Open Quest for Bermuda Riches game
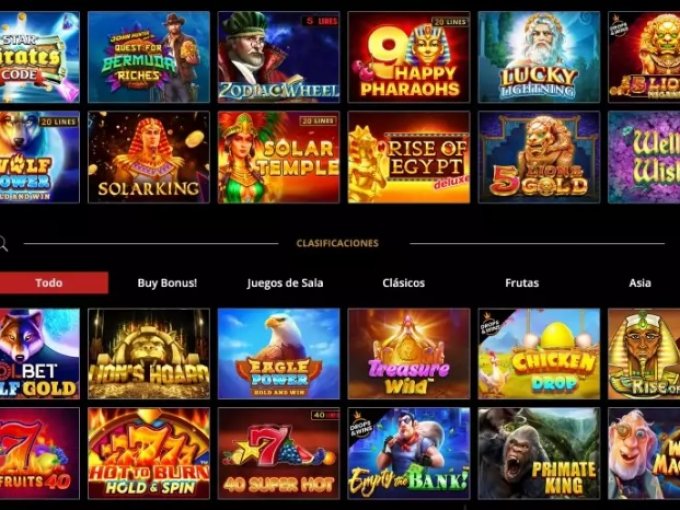680x510 pixels. tap(149, 57)
